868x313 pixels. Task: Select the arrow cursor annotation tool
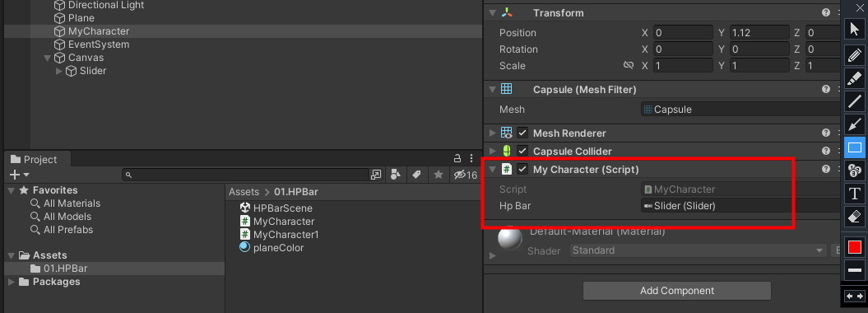[855, 30]
